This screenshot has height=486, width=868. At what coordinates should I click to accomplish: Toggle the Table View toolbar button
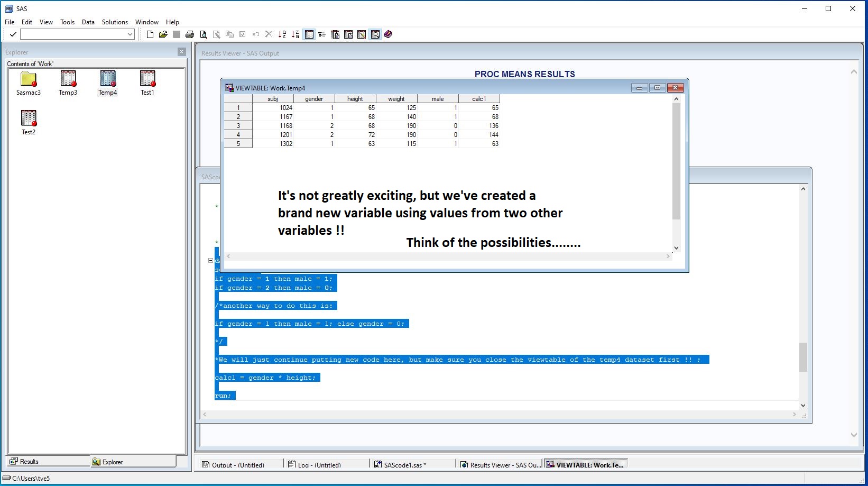pos(309,34)
